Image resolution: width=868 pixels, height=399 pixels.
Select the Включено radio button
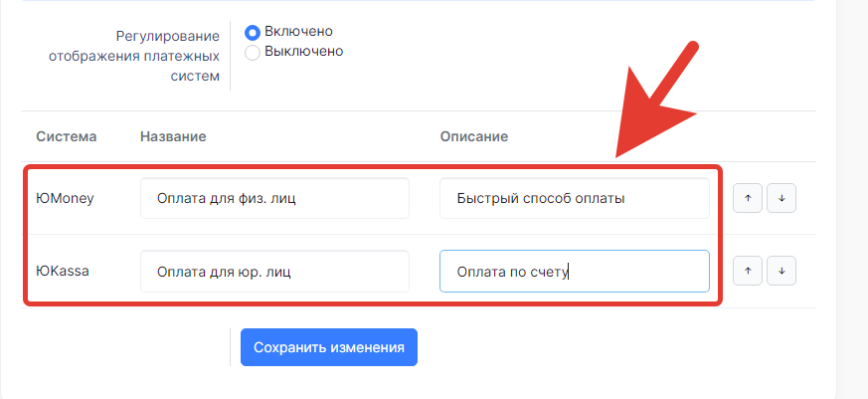[253, 33]
